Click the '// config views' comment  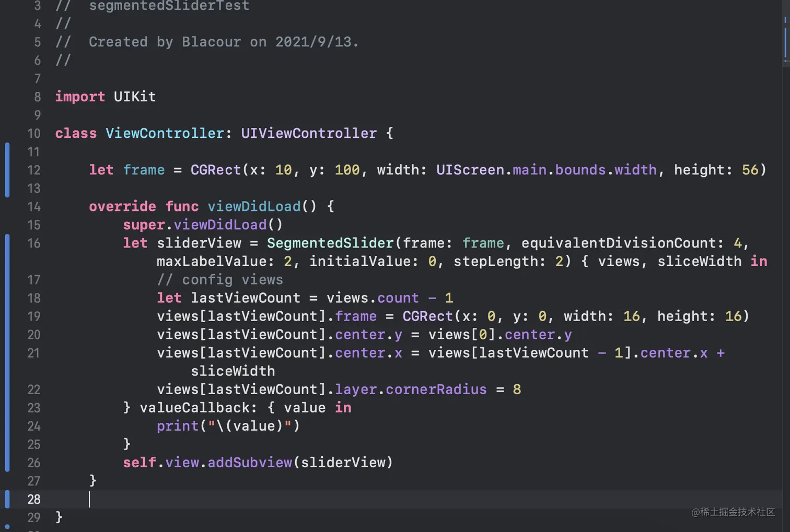click(220, 280)
